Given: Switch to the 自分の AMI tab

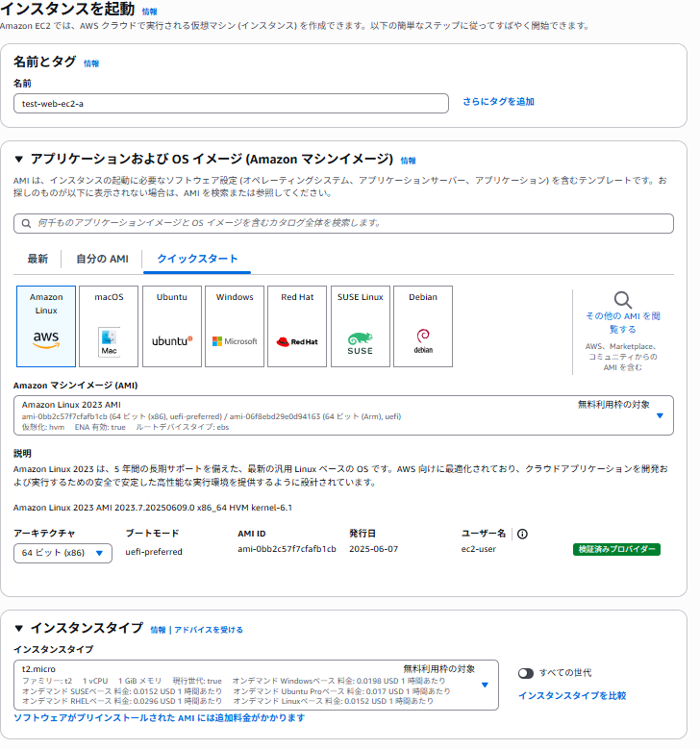Looking at the screenshot, I should pyautogui.click(x=102, y=259).
